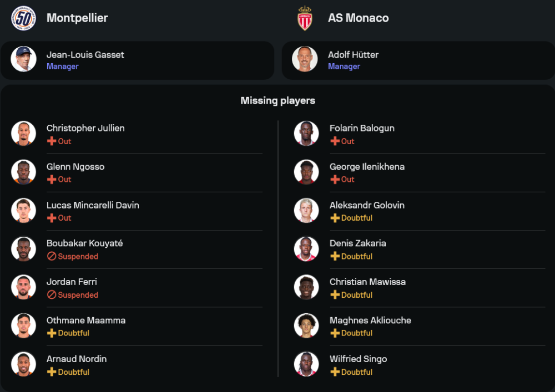
Task: Click Boubakar Kouyaté's suspended icon
Action: (52, 257)
